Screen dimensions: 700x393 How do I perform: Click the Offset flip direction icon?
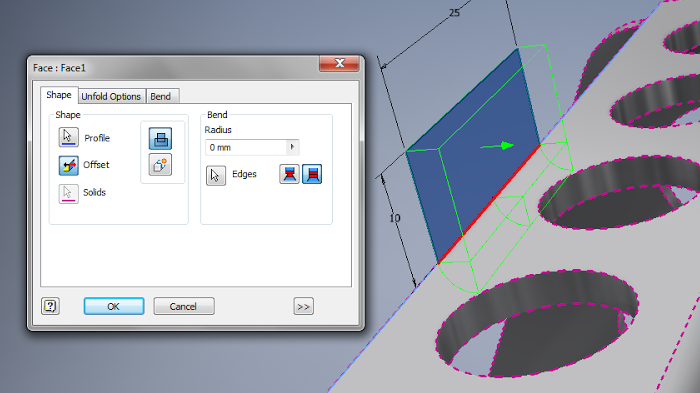68,166
